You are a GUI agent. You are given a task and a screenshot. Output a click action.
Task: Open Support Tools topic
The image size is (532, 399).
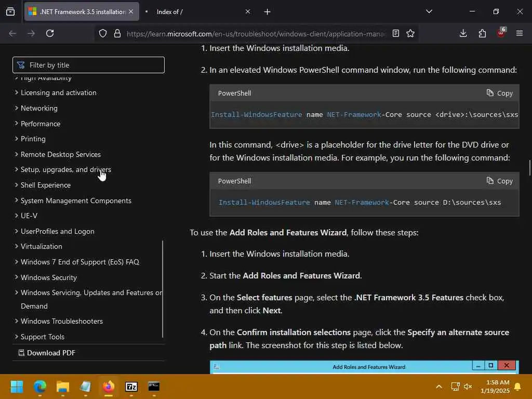tap(43, 337)
